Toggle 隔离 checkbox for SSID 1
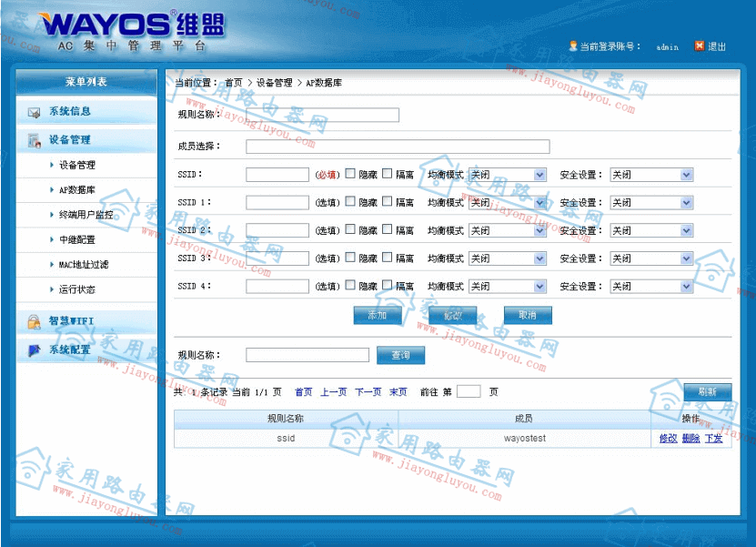The height and width of the screenshot is (547, 756). pyautogui.click(x=388, y=201)
